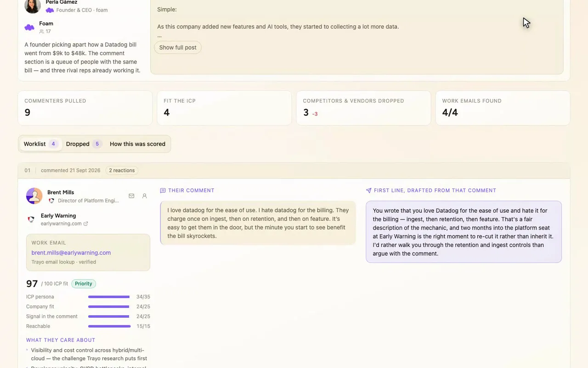Click the Early Warning company logo
The image size is (588, 368).
click(31, 219)
